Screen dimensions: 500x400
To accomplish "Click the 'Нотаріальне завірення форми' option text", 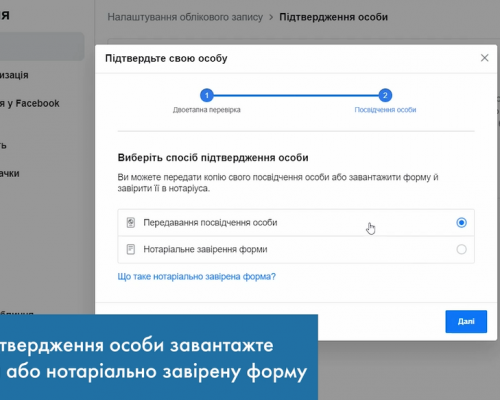I will click(205, 249).
